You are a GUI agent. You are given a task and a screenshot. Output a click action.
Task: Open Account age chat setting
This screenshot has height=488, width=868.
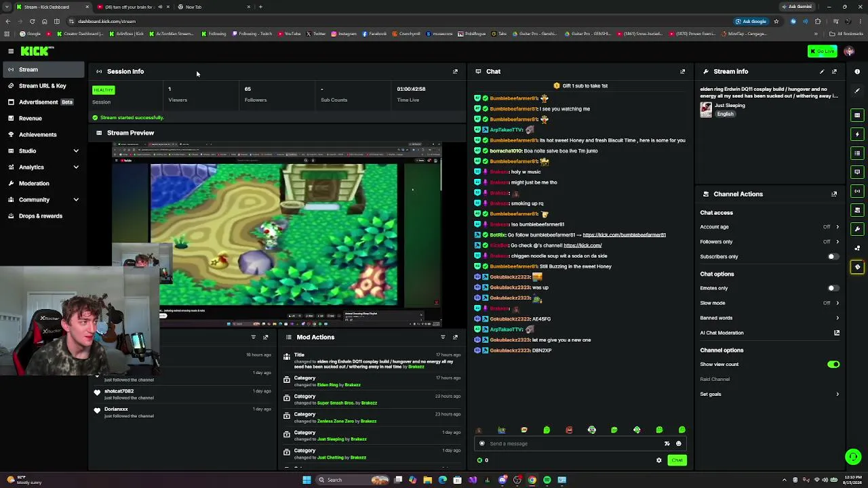coord(770,227)
